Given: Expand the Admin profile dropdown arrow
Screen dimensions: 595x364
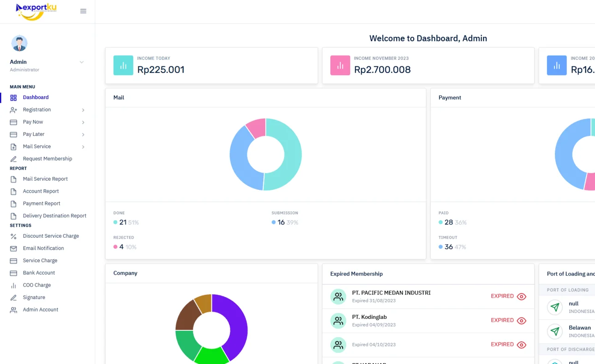Looking at the screenshot, I should point(82,62).
